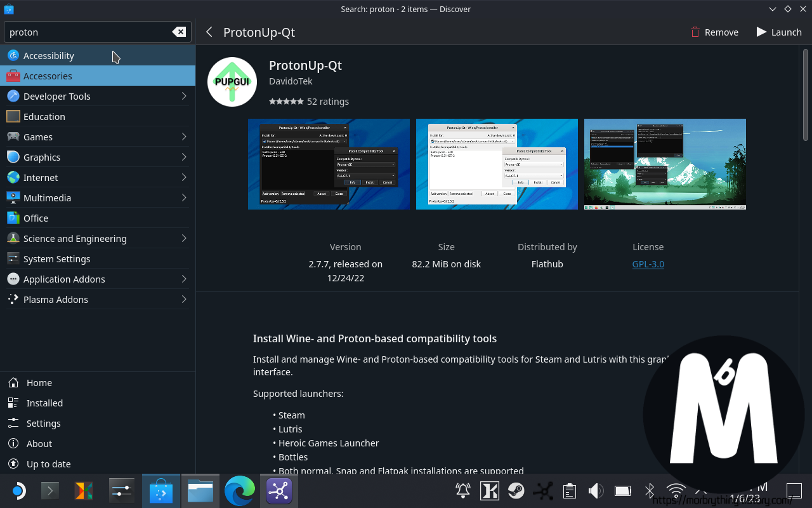Screen dimensions: 812x508
Task: Click the Plasma Addons icon
Action: (x=13, y=299)
